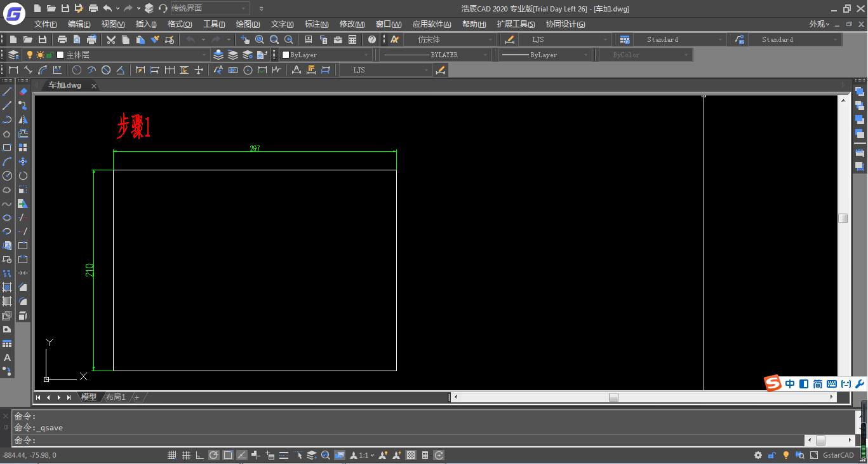
Task: Toggle grid display in status bar
Action: 186,455
